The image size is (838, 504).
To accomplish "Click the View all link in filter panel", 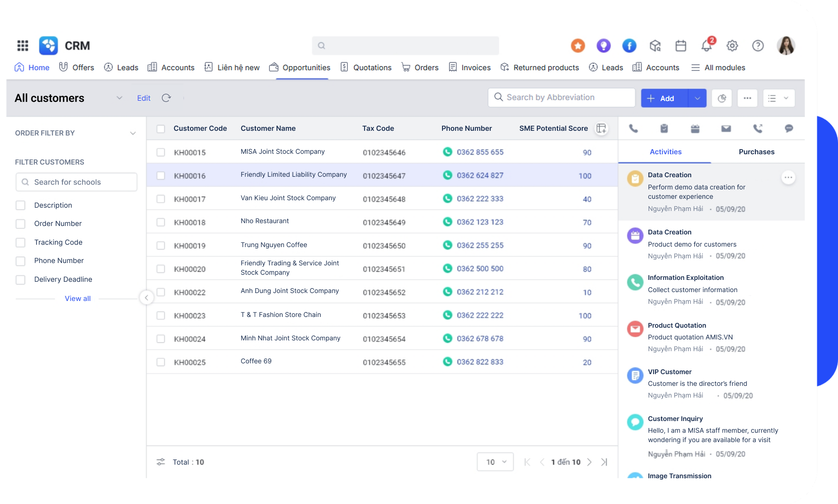I will tap(77, 298).
